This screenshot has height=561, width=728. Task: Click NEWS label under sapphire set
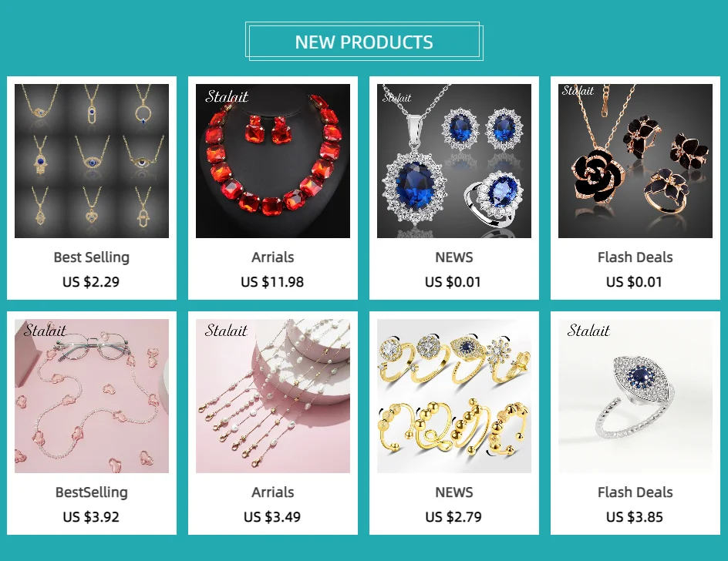click(454, 257)
